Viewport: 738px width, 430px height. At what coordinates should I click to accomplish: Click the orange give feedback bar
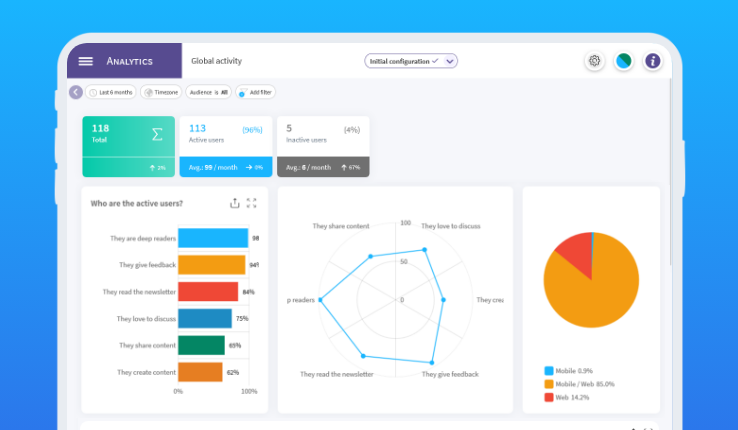click(212, 265)
